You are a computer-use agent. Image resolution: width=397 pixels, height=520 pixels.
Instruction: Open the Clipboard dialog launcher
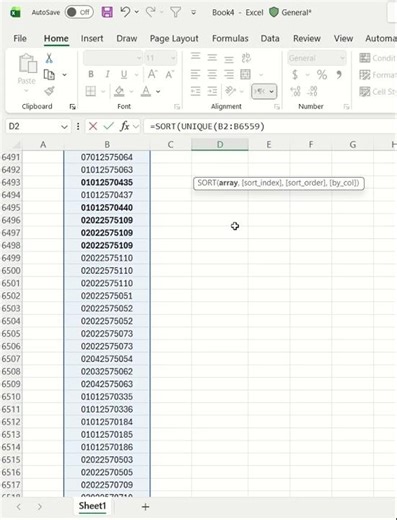[x=72, y=107]
